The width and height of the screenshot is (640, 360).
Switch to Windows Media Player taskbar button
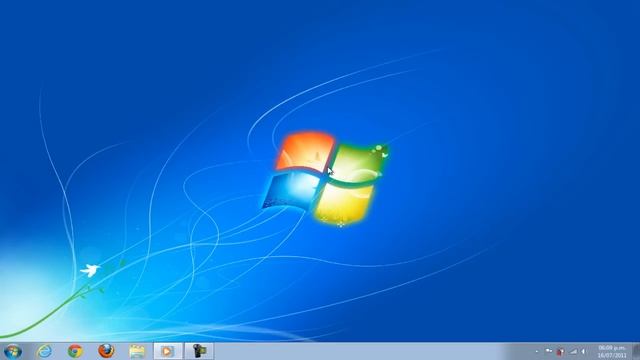[x=168, y=351]
